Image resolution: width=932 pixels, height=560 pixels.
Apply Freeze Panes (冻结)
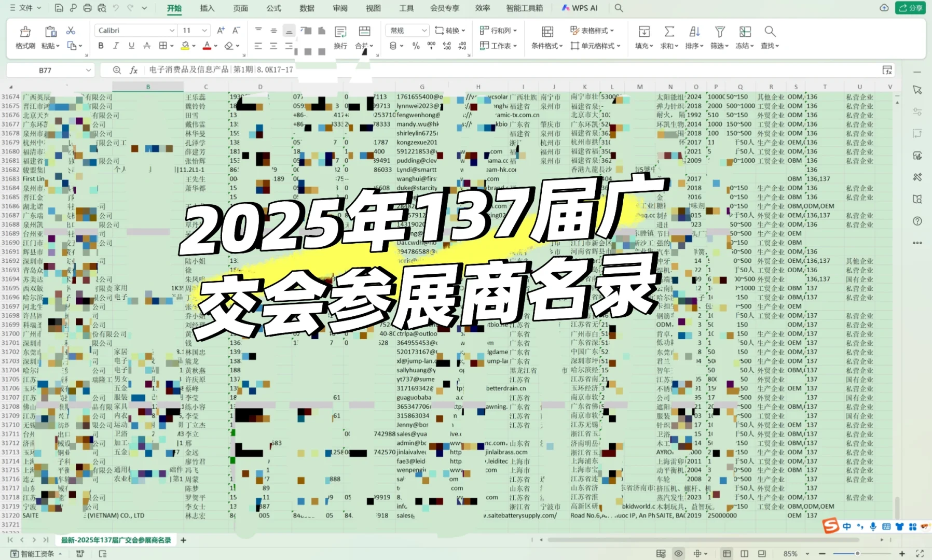point(744,38)
